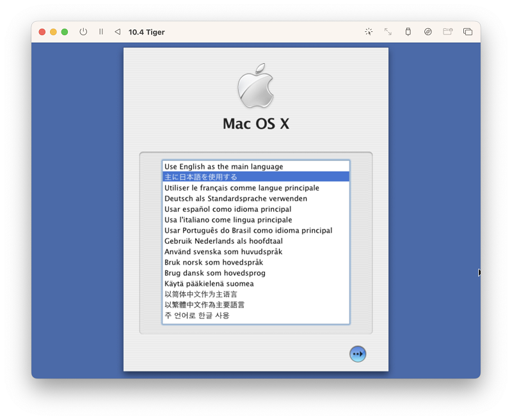Select the Korean language row
The width and height of the screenshot is (512, 420).
[255, 315]
